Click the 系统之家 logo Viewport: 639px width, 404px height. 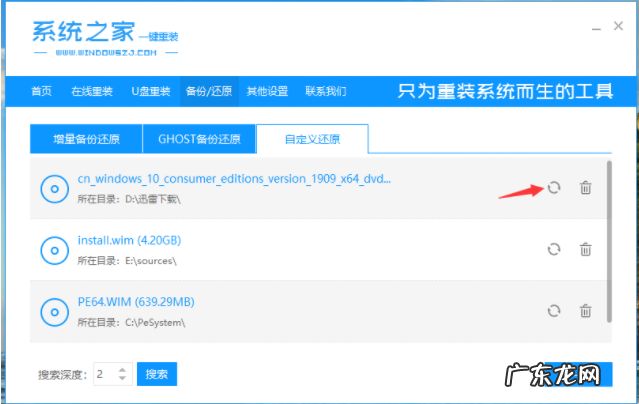(105, 38)
